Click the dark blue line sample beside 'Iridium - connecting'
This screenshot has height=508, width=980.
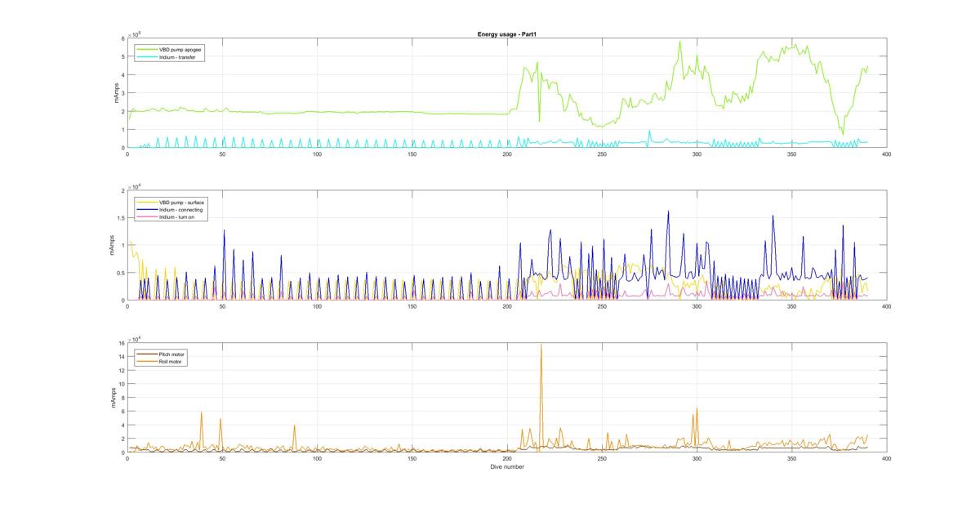pyautogui.click(x=148, y=210)
